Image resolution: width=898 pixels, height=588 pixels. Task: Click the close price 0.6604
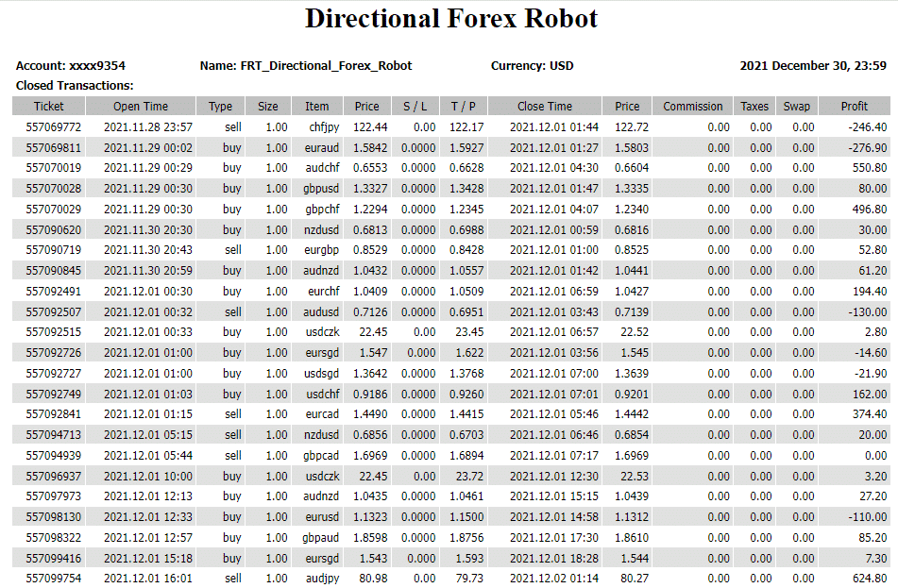point(631,168)
